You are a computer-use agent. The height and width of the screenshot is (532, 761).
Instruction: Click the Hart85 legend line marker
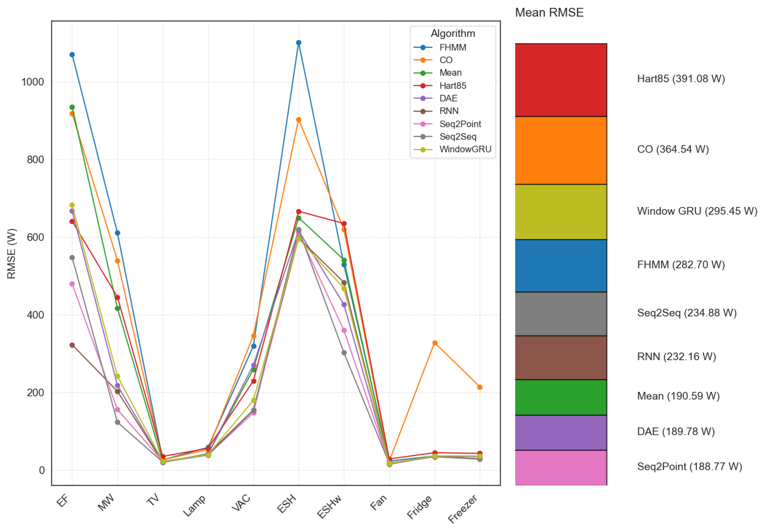point(423,86)
